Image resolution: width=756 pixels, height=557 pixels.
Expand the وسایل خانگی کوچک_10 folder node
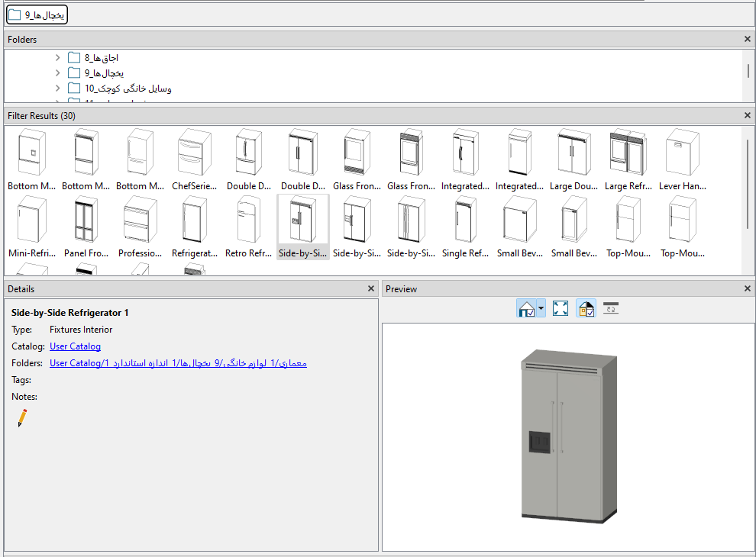[57, 89]
